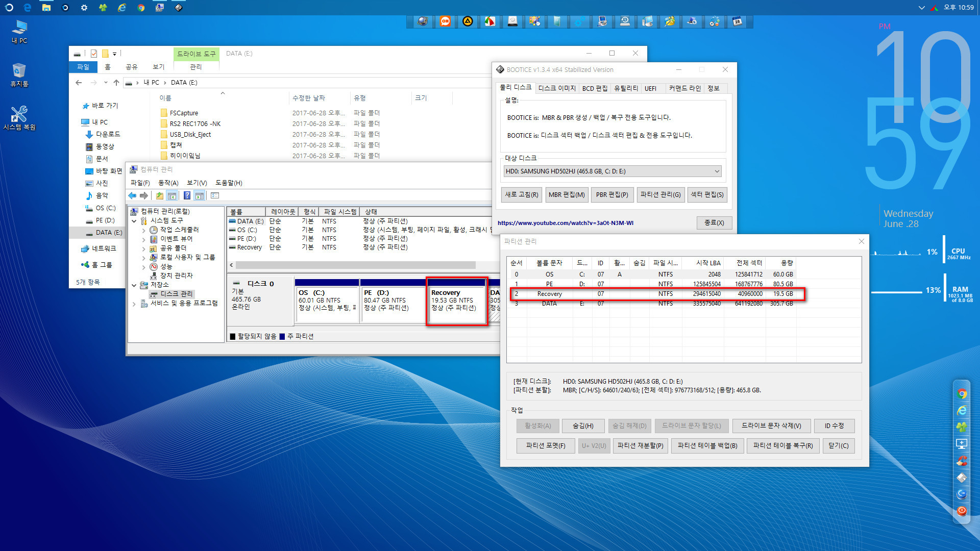Image resolution: width=980 pixels, height=551 pixels.
Task: Click the Up arrow in Explorer address bar
Action: (116, 83)
